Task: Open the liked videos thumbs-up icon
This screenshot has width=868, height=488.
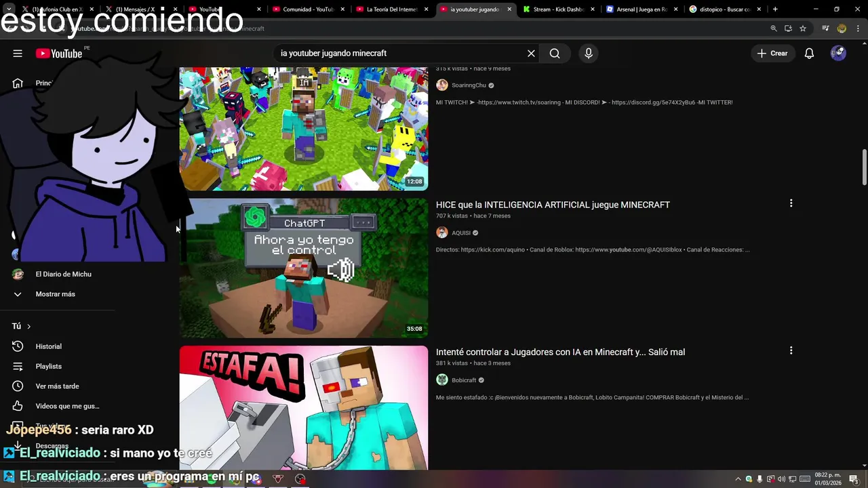Action: pyautogui.click(x=18, y=406)
